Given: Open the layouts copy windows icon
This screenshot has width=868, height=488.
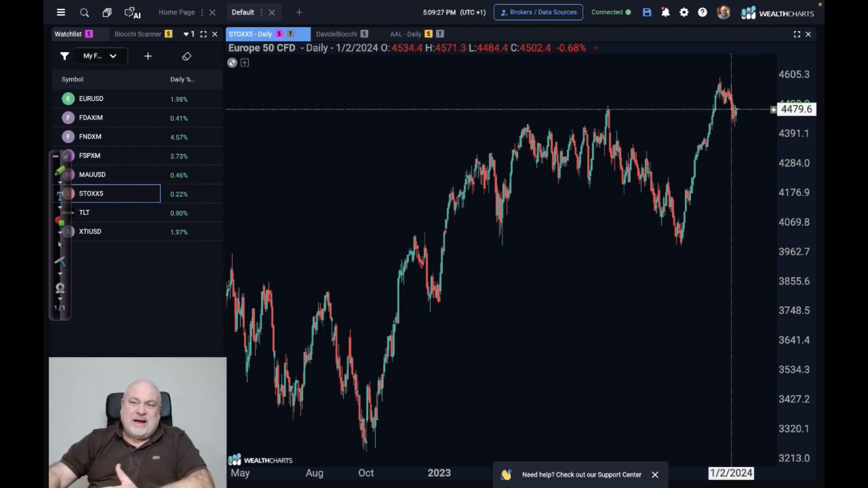Looking at the screenshot, I should [x=107, y=13].
